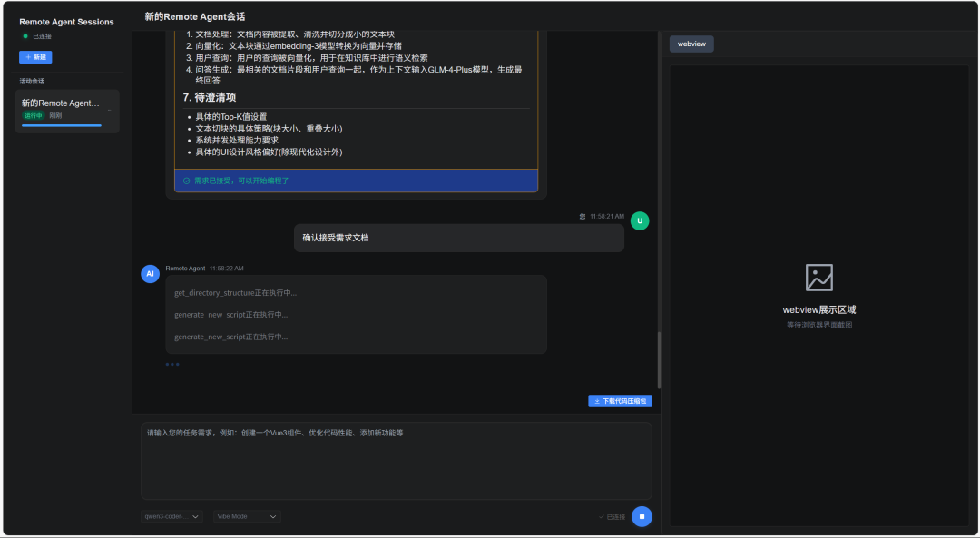Click the task requirement input field
980x538 pixels.
[396, 459]
